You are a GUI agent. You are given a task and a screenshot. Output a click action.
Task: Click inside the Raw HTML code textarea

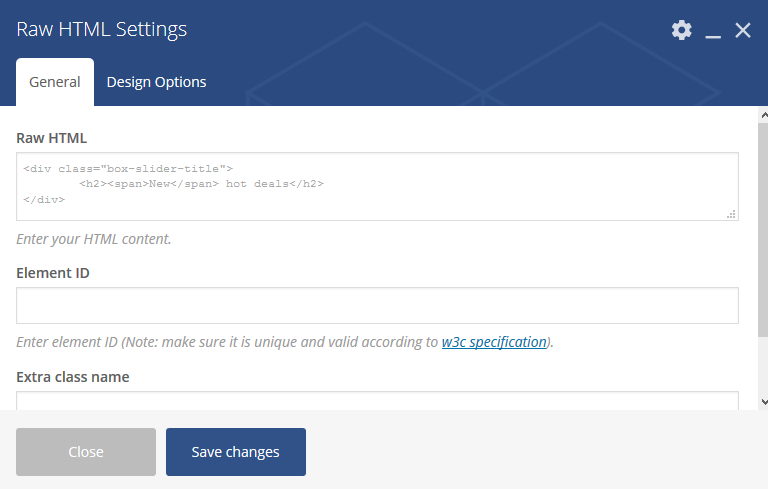point(377,186)
